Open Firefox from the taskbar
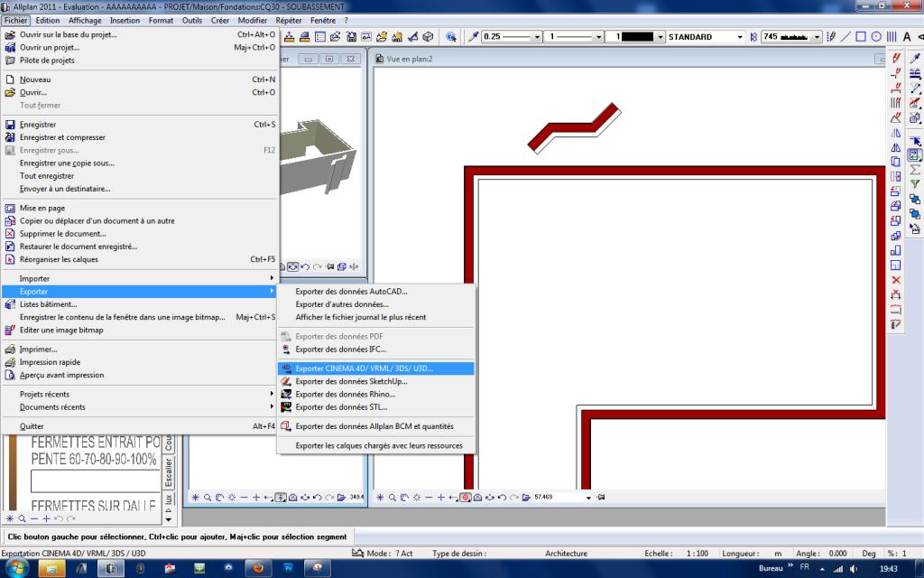Image resolution: width=924 pixels, height=578 pixels. coord(258,568)
